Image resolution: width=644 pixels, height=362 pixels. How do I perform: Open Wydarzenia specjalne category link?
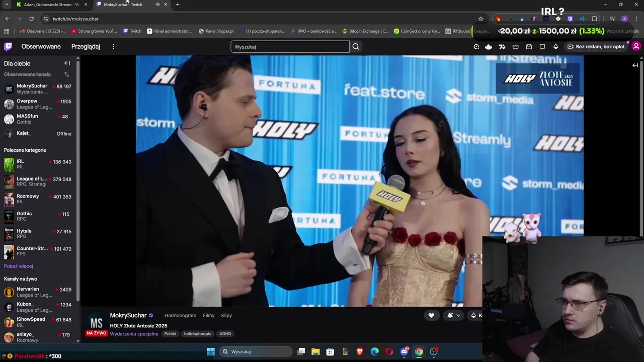click(134, 334)
